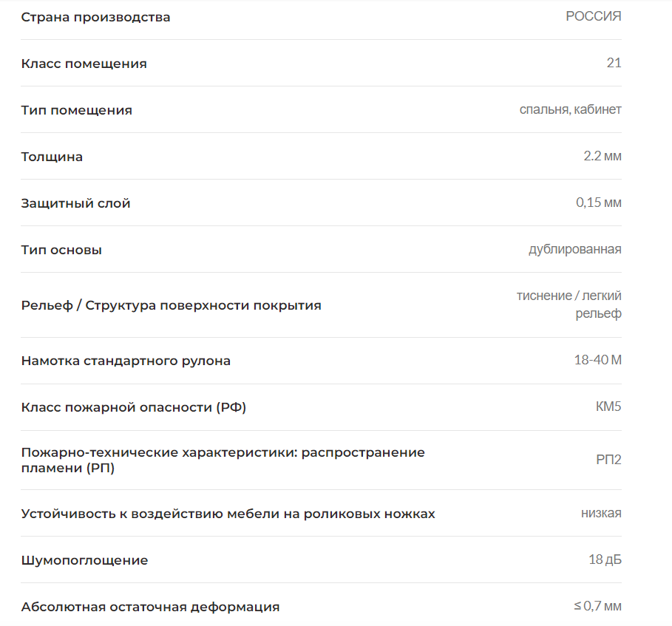Click the residual deformation value '≤ 0,7 мм'
This screenshot has height=626, width=672.
(598, 606)
